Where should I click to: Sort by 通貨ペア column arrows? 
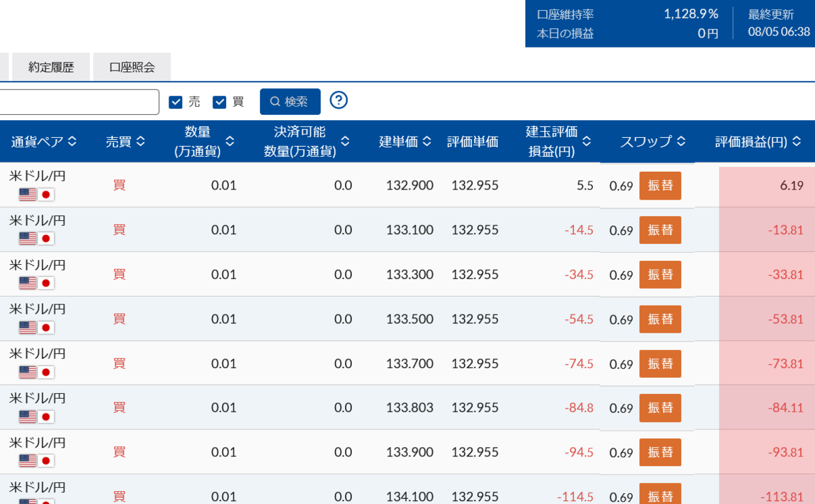pyautogui.click(x=72, y=141)
